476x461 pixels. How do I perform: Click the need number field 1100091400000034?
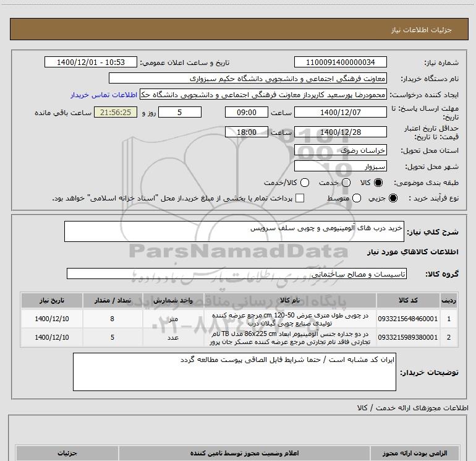point(340,62)
